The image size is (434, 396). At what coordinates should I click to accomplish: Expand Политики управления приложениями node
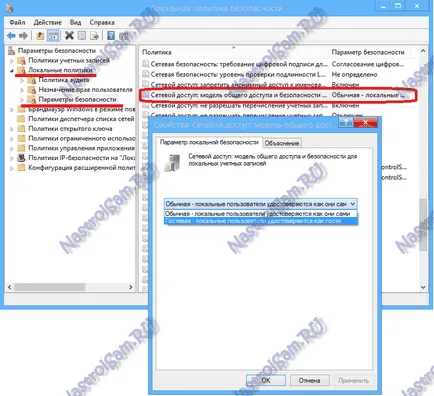tap(12, 148)
